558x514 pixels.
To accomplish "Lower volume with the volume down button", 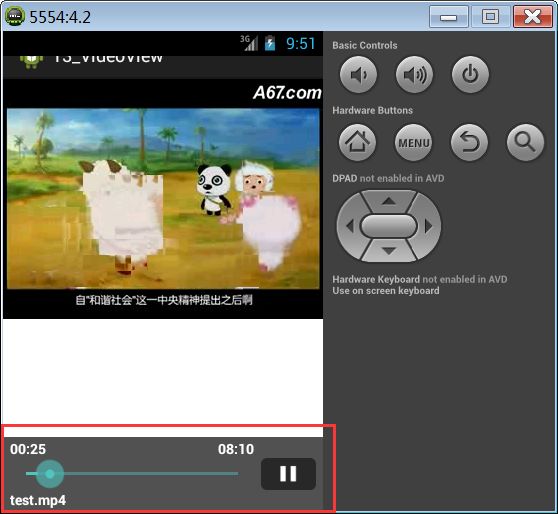I will pos(358,75).
